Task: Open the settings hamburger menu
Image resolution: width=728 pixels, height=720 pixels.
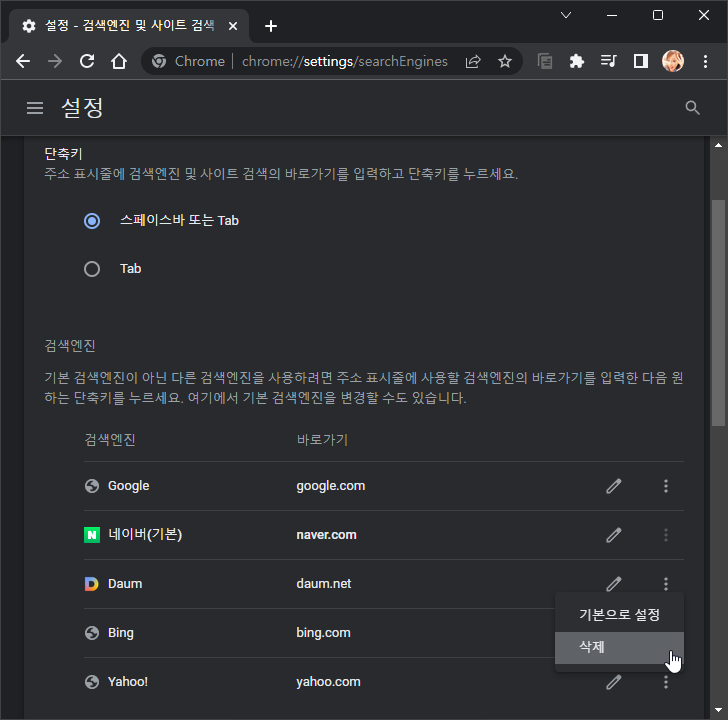Action: [x=35, y=108]
